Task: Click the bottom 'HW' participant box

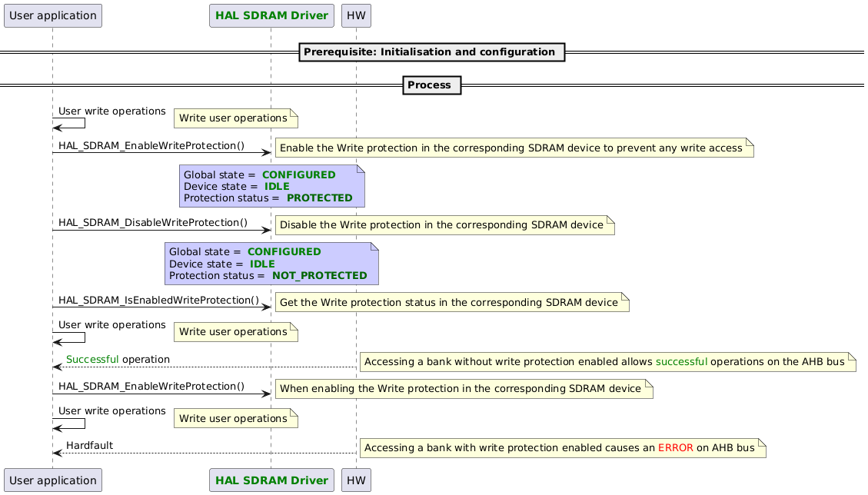Action: coord(356,480)
